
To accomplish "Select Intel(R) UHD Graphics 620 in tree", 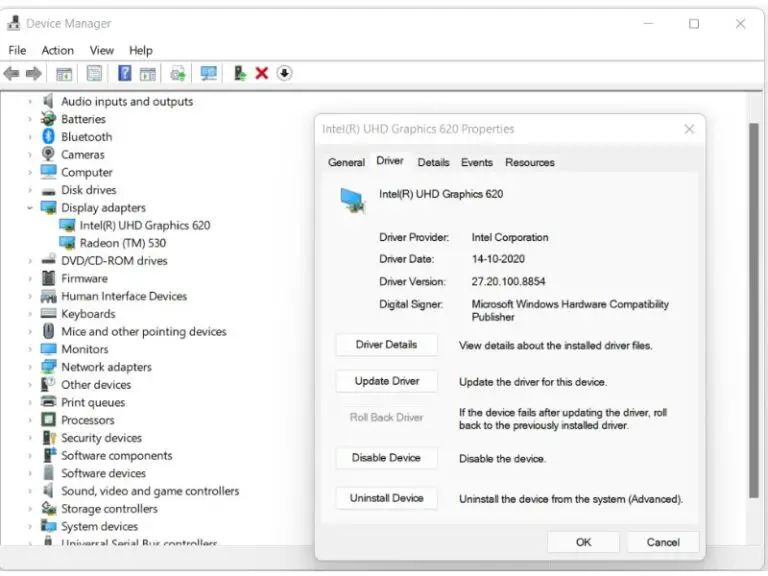I will [x=144, y=225].
